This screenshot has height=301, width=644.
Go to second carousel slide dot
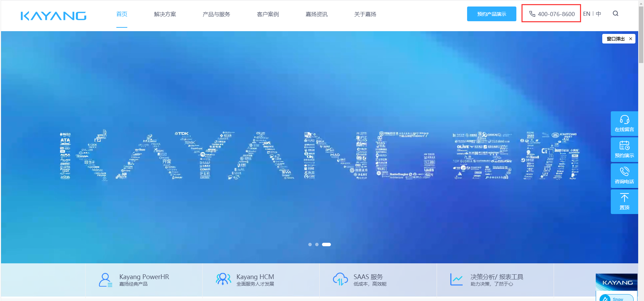tap(317, 244)
